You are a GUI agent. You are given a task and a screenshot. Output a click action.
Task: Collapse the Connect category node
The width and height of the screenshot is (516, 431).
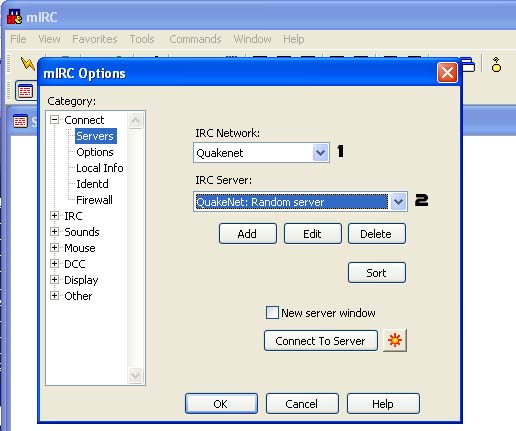54,119
